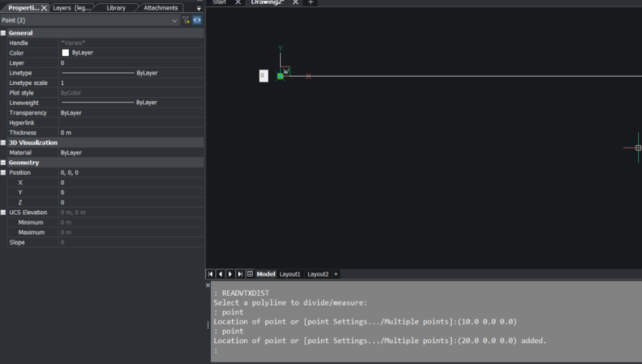Collapse the Position property group
Viewport: 642px width, 364px height.
[4, 172]
